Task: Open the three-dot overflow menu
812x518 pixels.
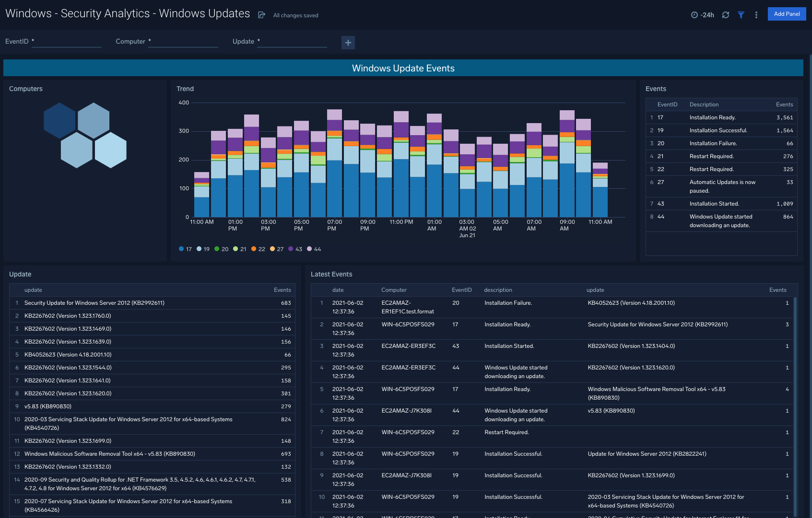Action: [x=756, y=15]
